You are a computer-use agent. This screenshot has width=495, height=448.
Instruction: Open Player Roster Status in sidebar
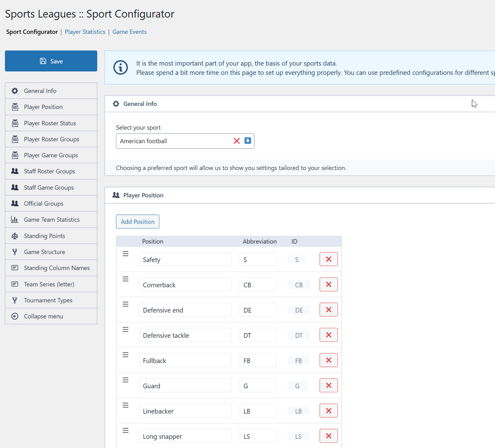click(x=50, y=123)
